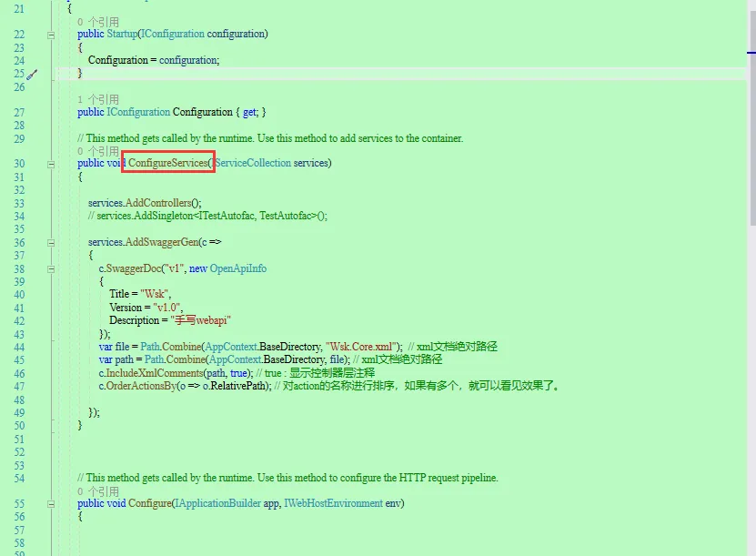
Task: Collapse the Configure method at line 55
Action: click(x=51, y=504)
